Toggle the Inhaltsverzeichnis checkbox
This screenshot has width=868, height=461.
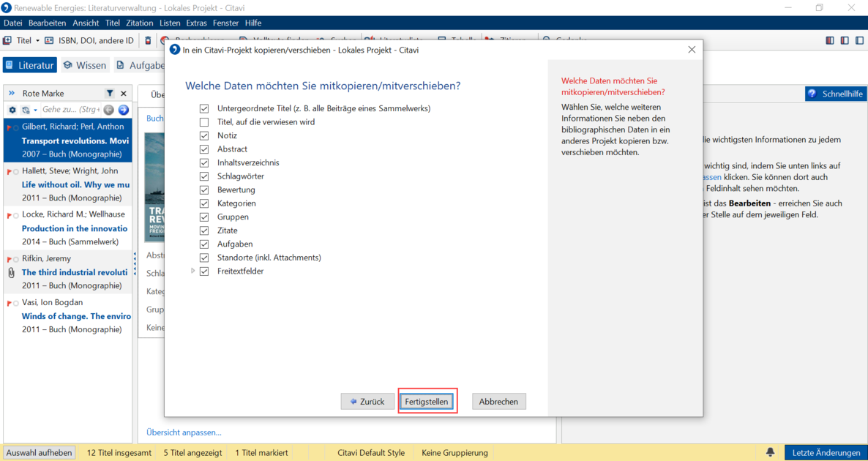pyautogui.click(x=204, y=162)
